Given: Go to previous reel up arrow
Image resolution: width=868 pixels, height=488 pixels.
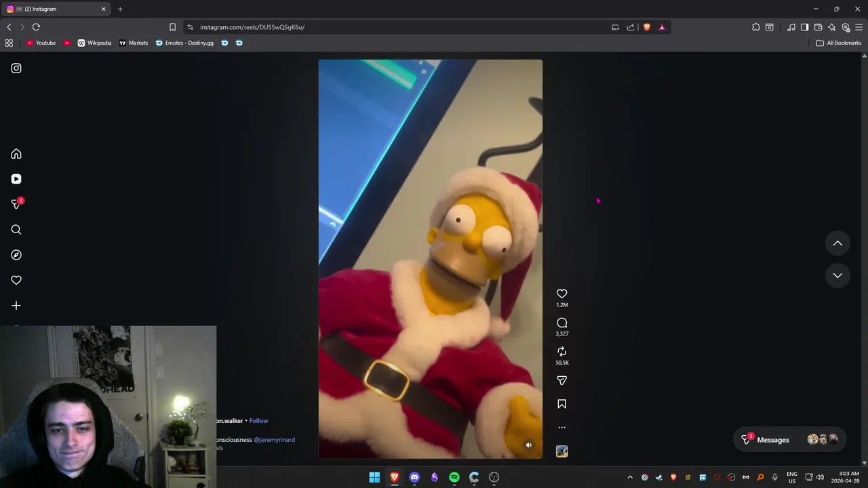Looking at the screenshot, I should click(x=837, y=243).
